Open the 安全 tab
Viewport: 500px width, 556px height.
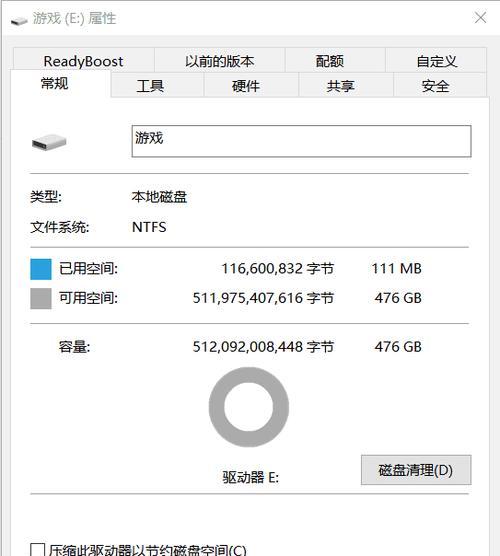click(x=436, y=85)
